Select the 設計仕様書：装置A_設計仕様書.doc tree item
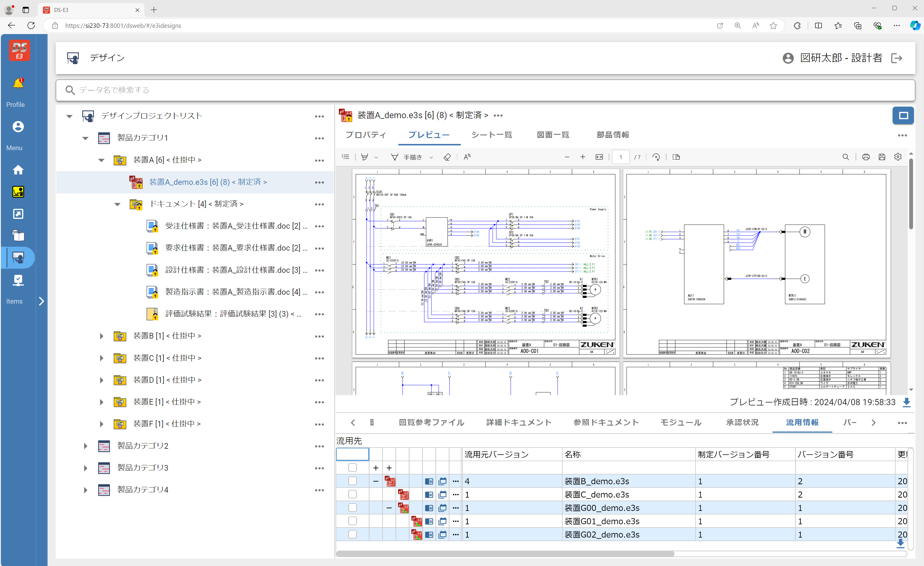This screenshot has height=566, width=924. (236, 270)
